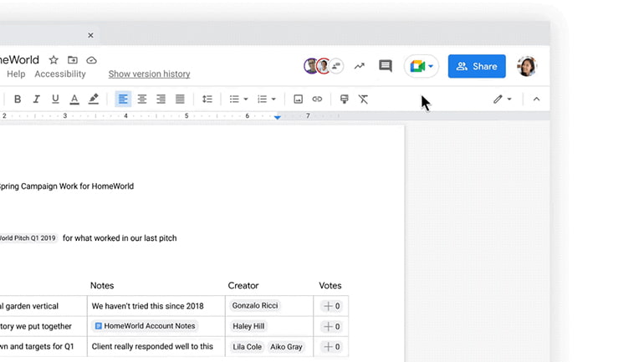The image size is (644, 362).
Task: Click the "Spring Campaign Work for HomeWorld" heading
Action: [x=67, y=186]
